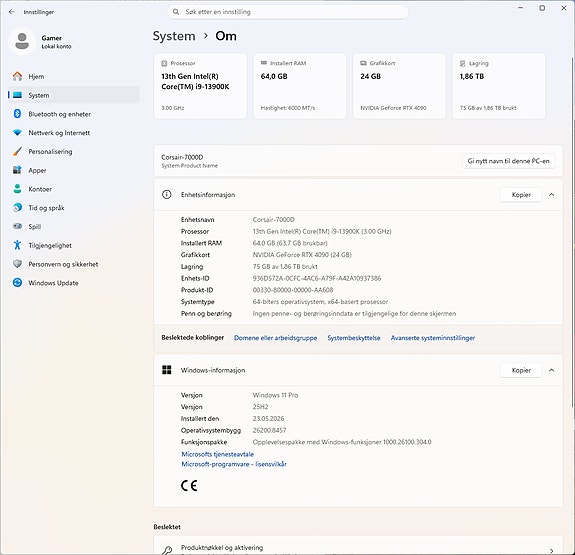This screenshot has width=575, height=555.
Task: Collapse the Windows-informasjon section chevron
Action: coord(551,370)
